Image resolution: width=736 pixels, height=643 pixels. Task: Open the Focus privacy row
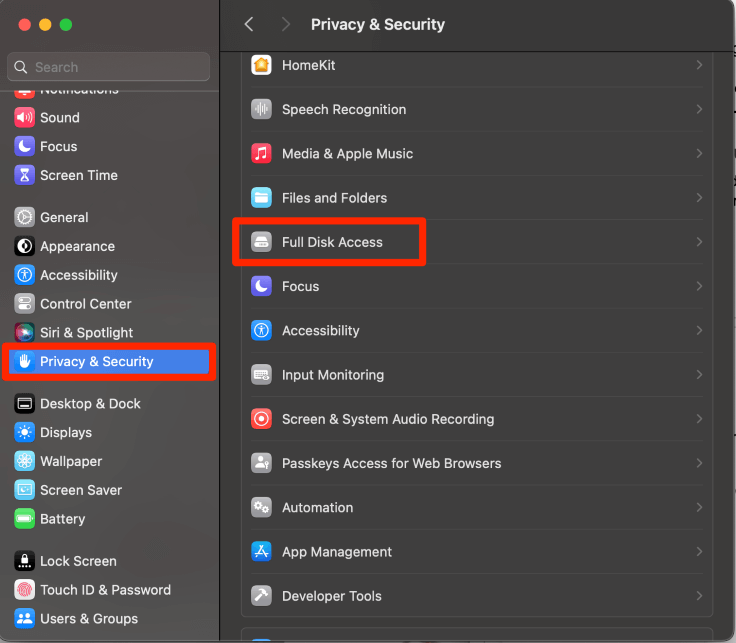[x=300, y=286]
